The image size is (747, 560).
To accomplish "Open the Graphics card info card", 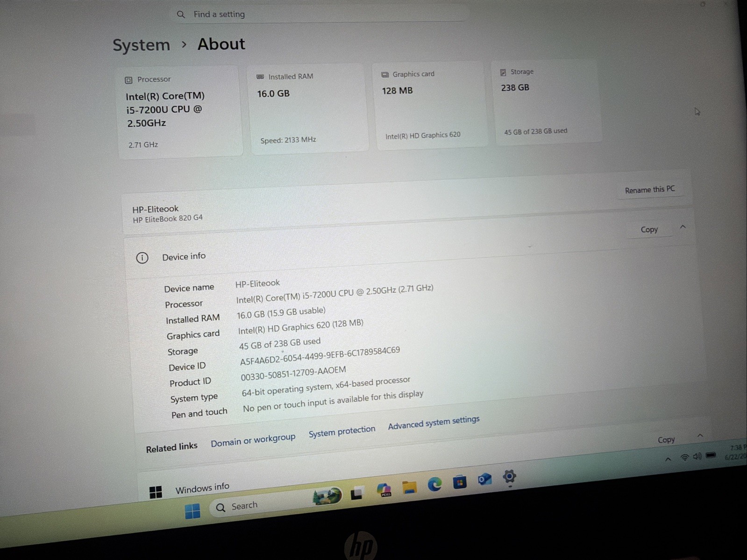I will pyautogui.click(x=431, y=106).
